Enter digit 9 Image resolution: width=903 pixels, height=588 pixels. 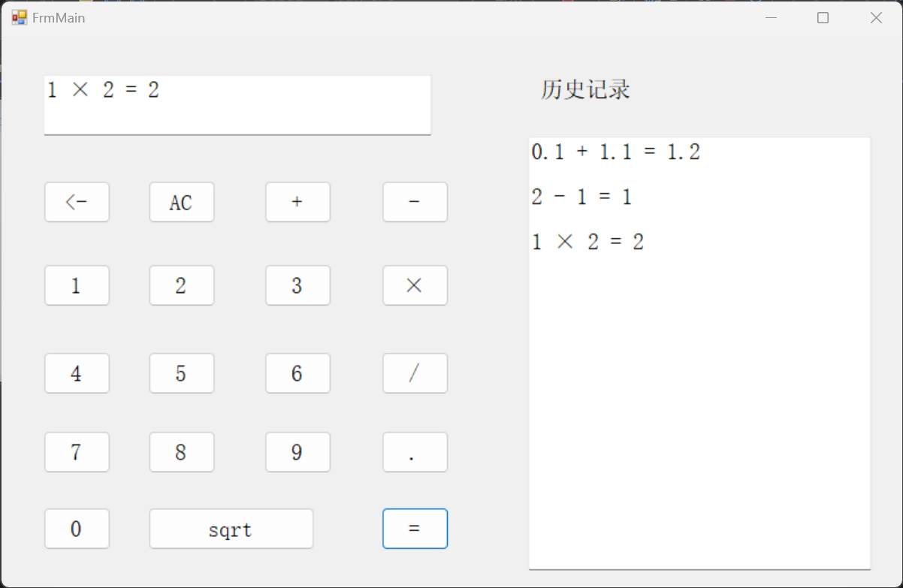tap(297, 452)
